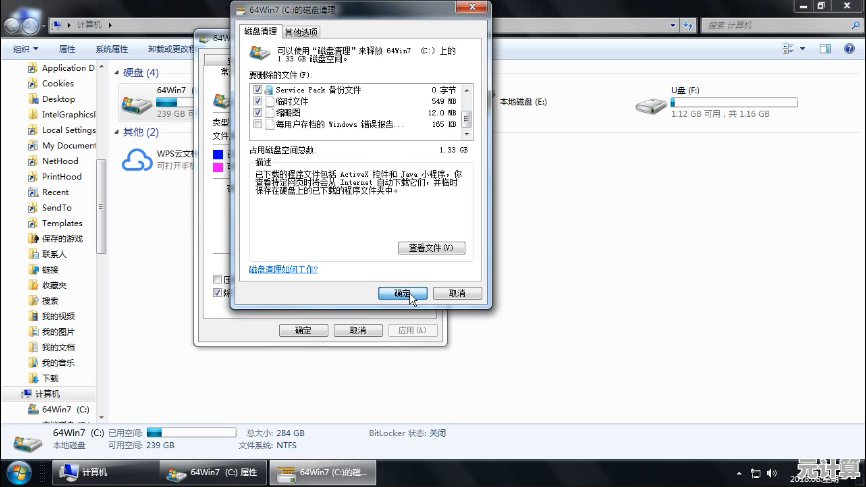
Task: Enable the Windows 错误报告 checkbox
Action: tap(258, 125)
